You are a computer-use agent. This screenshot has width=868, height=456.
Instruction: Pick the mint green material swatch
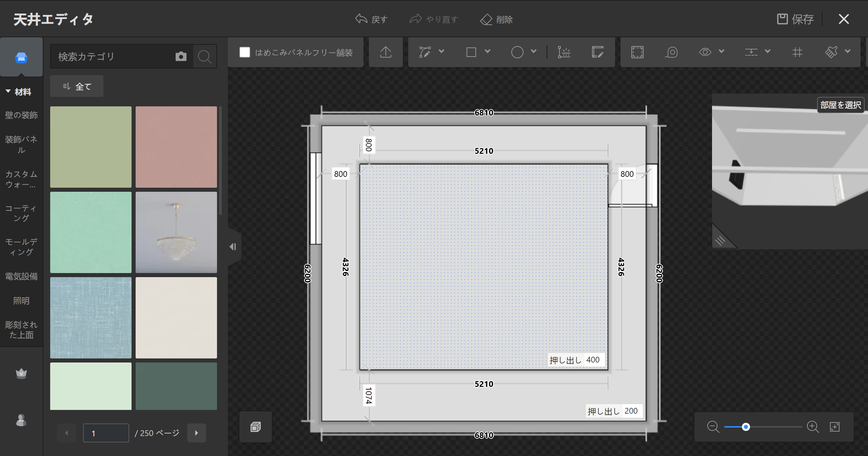pos(91,232)
